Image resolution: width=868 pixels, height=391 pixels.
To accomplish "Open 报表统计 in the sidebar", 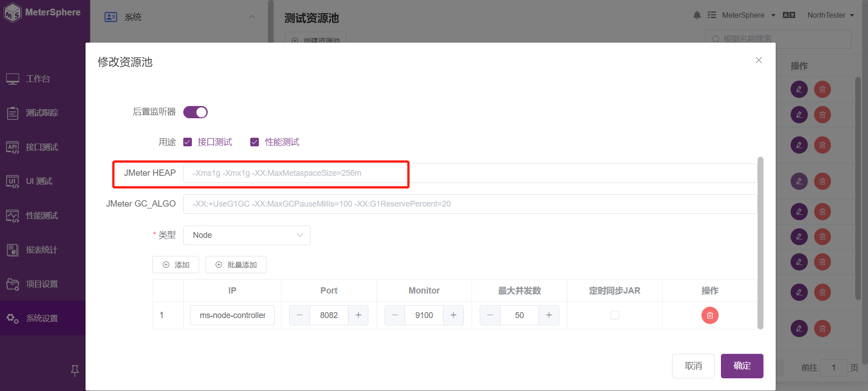I will tap(43, 250).
